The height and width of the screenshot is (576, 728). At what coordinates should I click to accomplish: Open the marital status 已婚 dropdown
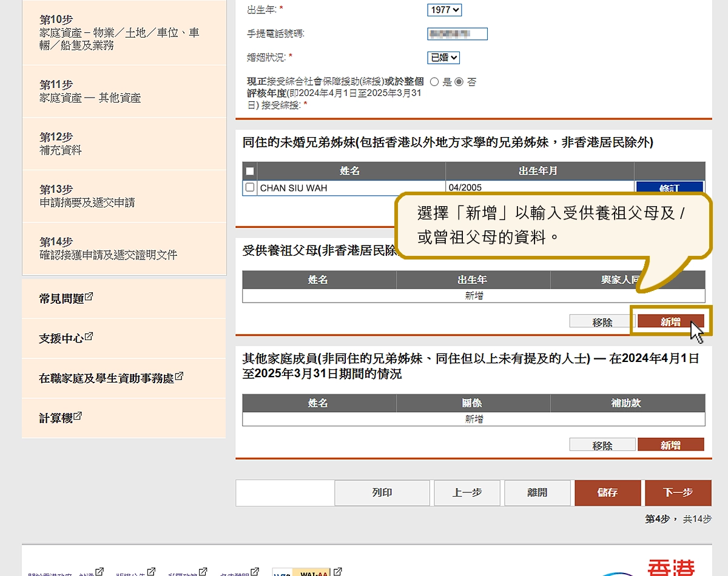[443, 58]
